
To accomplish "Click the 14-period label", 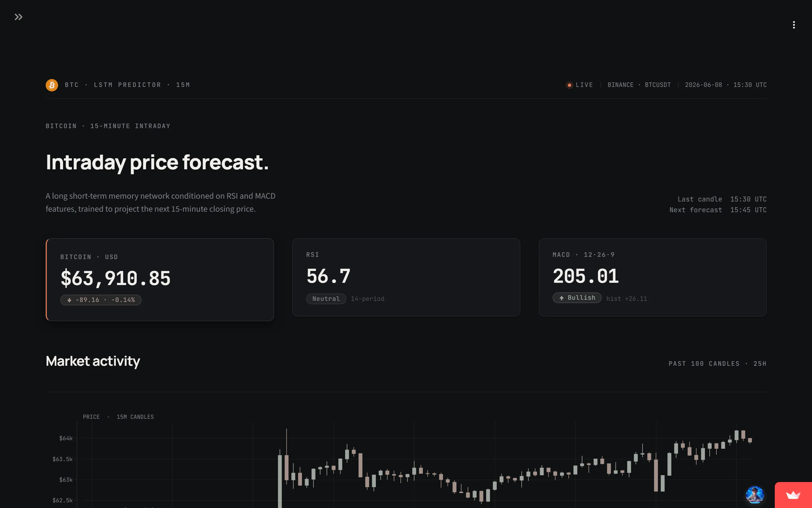I will click(367, 299).
